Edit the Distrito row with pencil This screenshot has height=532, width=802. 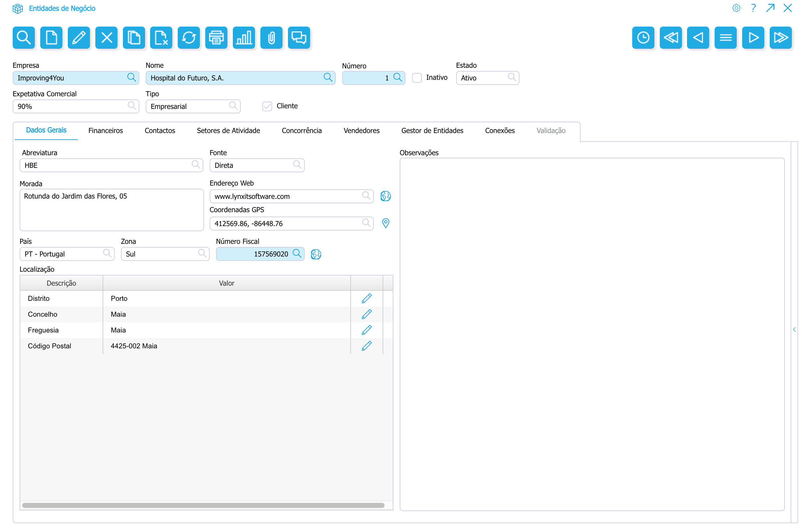click(x=366, y=298)
